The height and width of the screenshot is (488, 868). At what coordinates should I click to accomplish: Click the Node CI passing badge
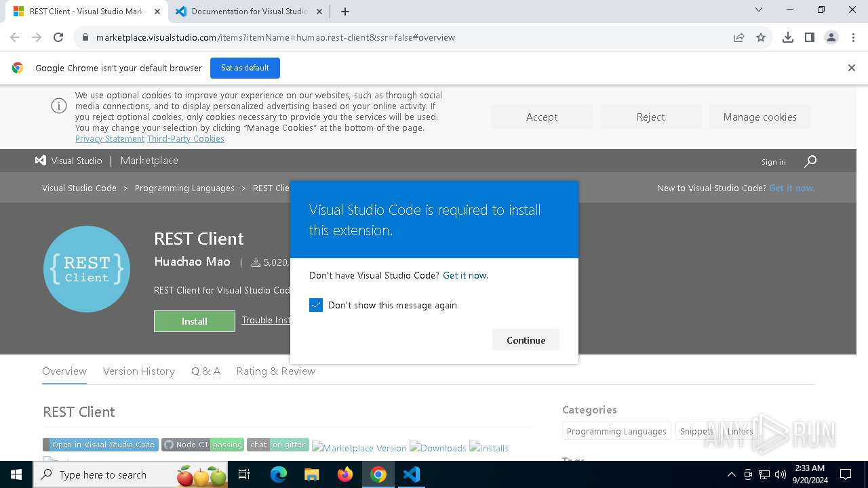(x=202, y=445)
